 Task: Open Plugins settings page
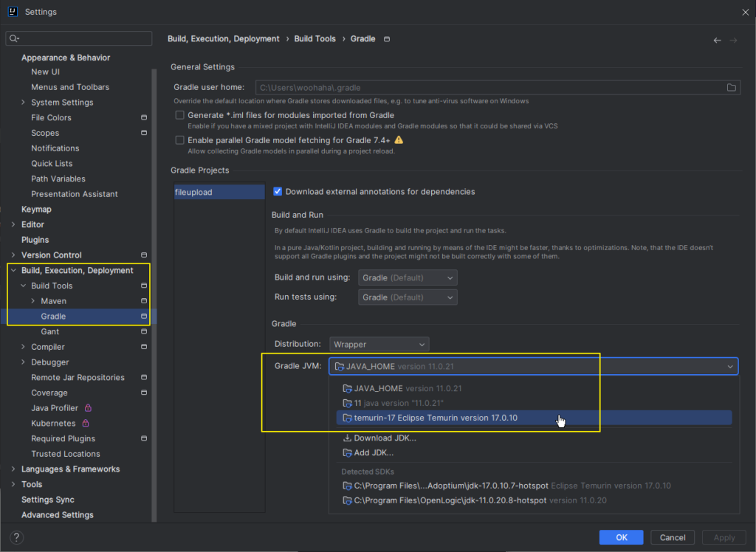35,240
